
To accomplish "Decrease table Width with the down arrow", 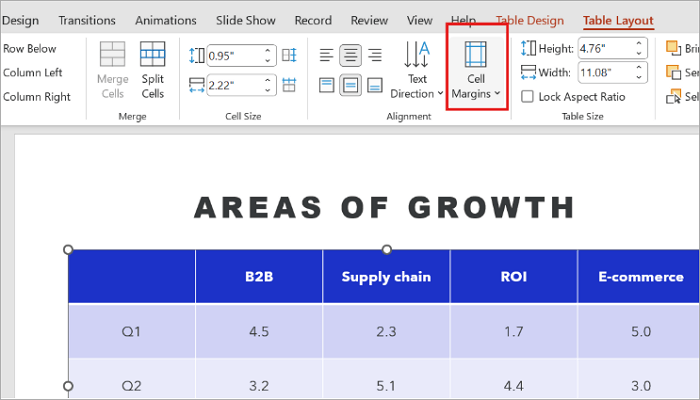I will pyautogui.click(x=639, y=78).
